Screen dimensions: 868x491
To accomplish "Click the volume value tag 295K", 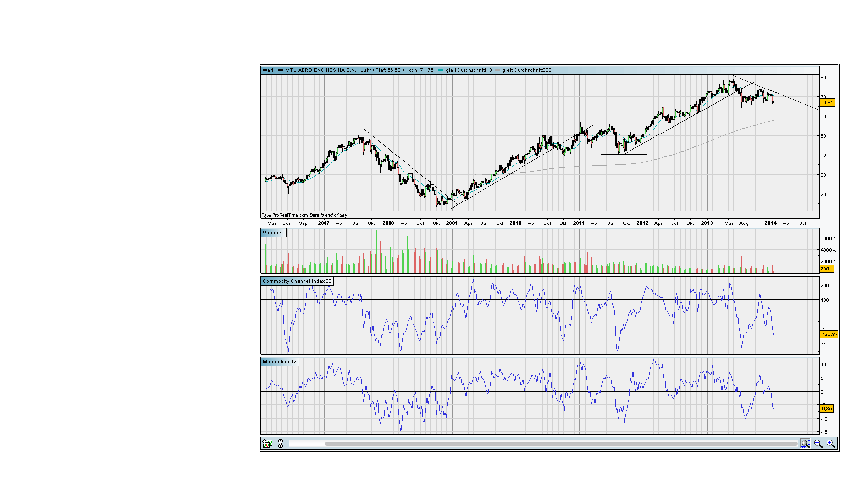I will pos(826,269).
